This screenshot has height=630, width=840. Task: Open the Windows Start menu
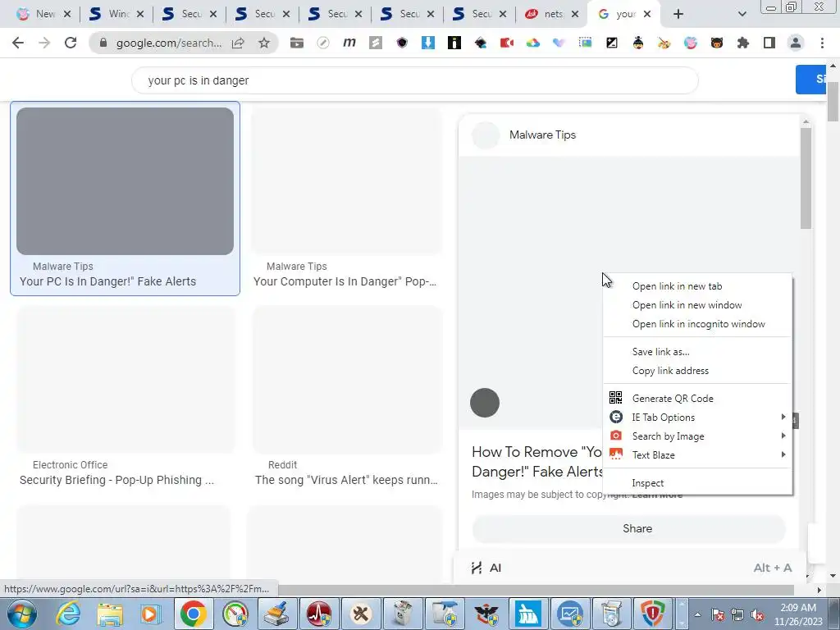click(x=21, y=614)
